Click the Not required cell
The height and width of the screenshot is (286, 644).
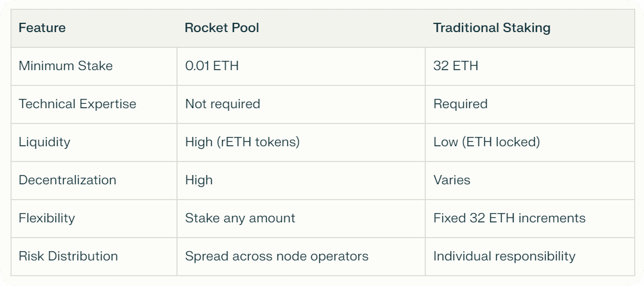(223, 104)
